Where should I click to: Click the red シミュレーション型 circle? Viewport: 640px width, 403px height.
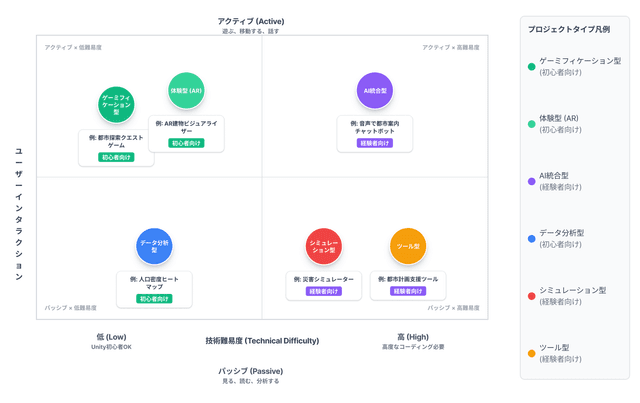coord(323,246)
